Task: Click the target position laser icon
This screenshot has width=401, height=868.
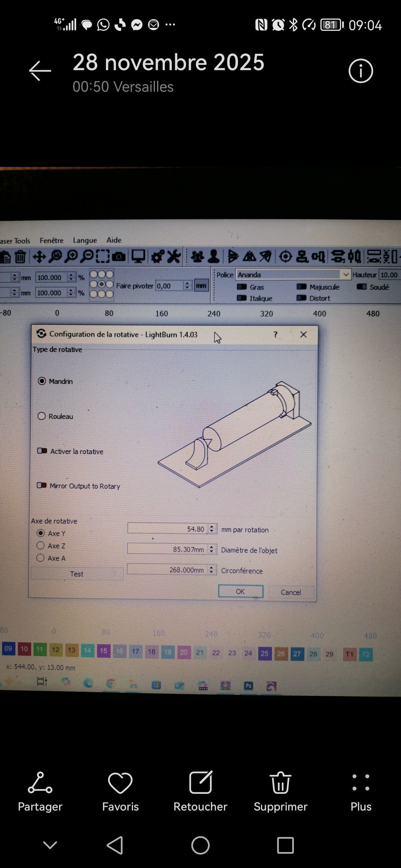Action: pos(285,257)
